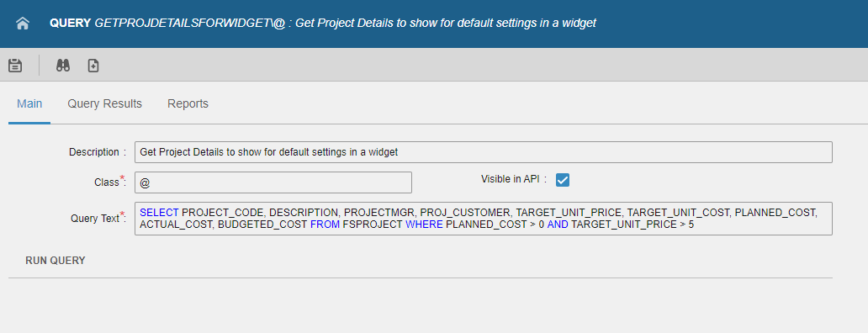
Task: Switch to the Main tab
Action: [x=29, y=103]
